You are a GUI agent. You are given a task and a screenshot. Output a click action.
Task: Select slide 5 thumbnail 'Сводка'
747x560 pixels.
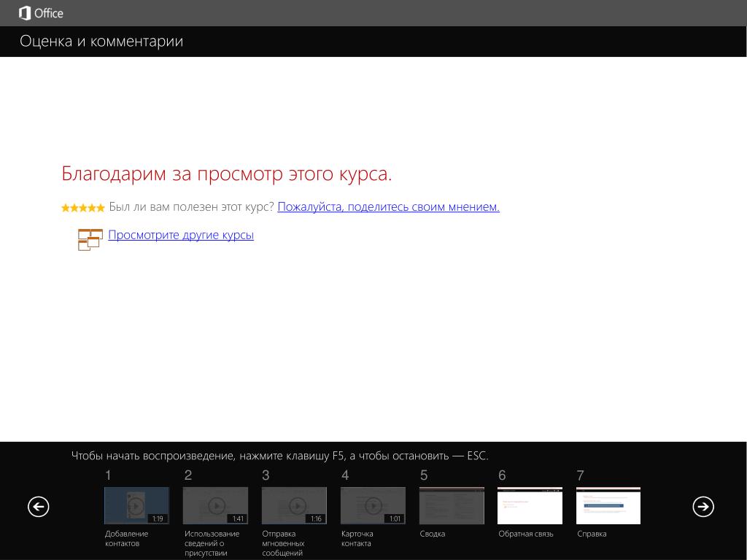(x=452, y=505)
